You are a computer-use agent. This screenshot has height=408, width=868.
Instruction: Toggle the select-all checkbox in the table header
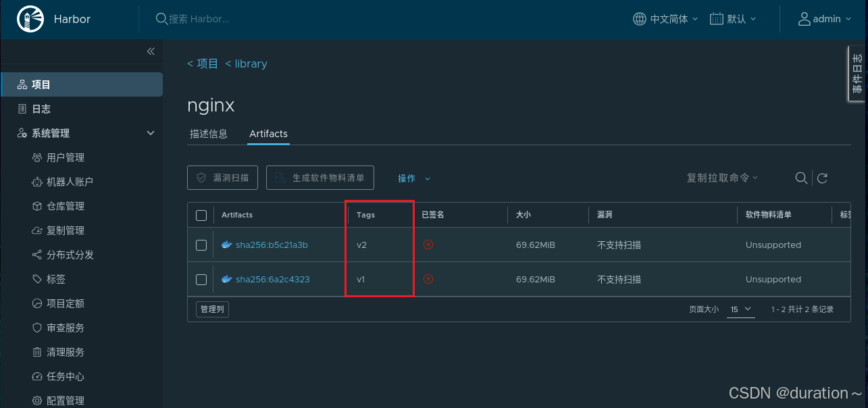click(201, 215)
